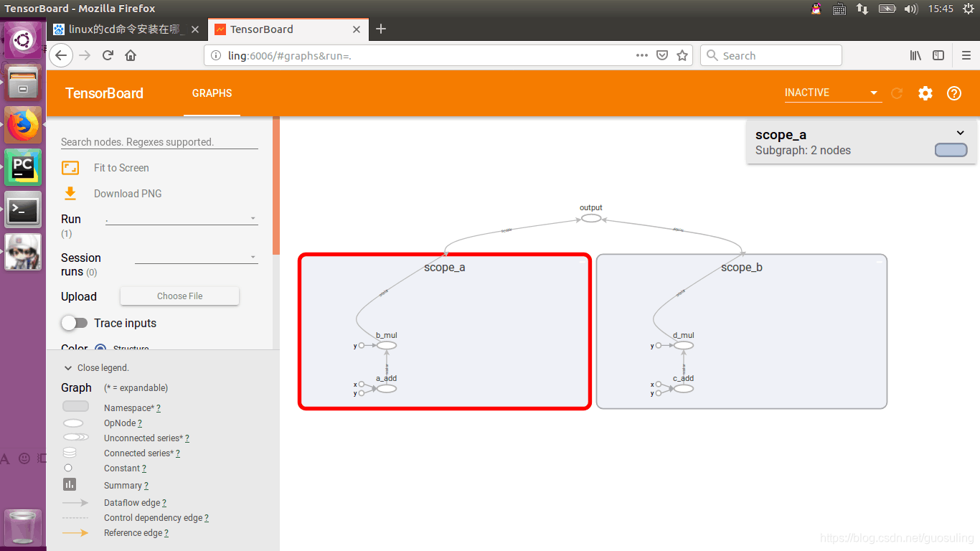
Task: Select the output node in graph
Action: coord(591,218)
